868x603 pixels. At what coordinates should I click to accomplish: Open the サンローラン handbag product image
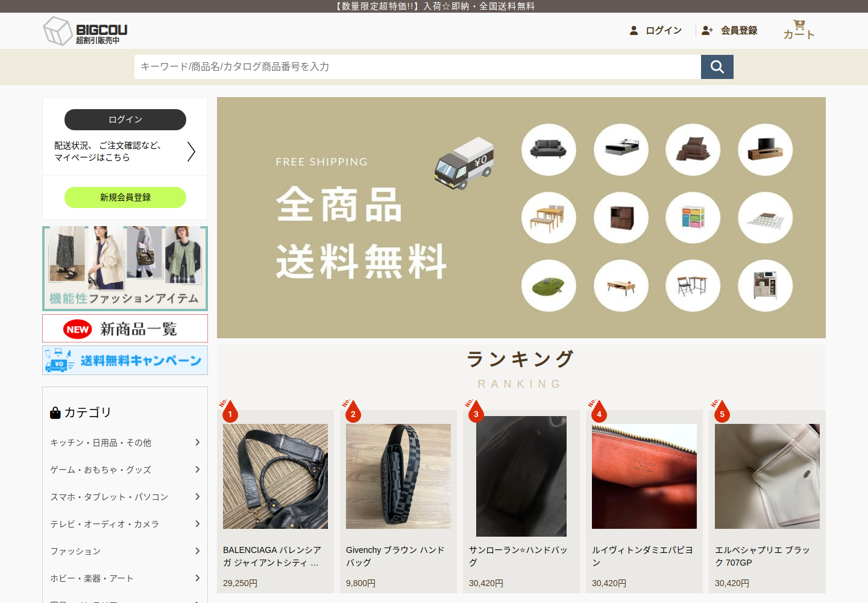[x=521, y=476]
